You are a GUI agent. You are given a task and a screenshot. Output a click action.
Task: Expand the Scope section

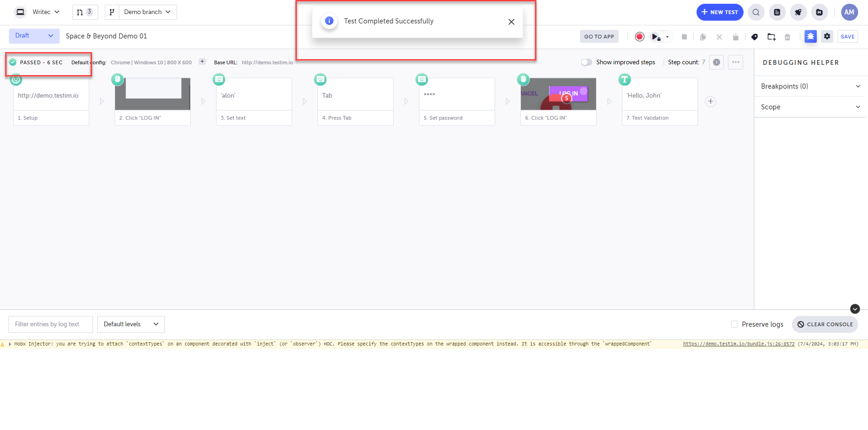click(811, 107)
